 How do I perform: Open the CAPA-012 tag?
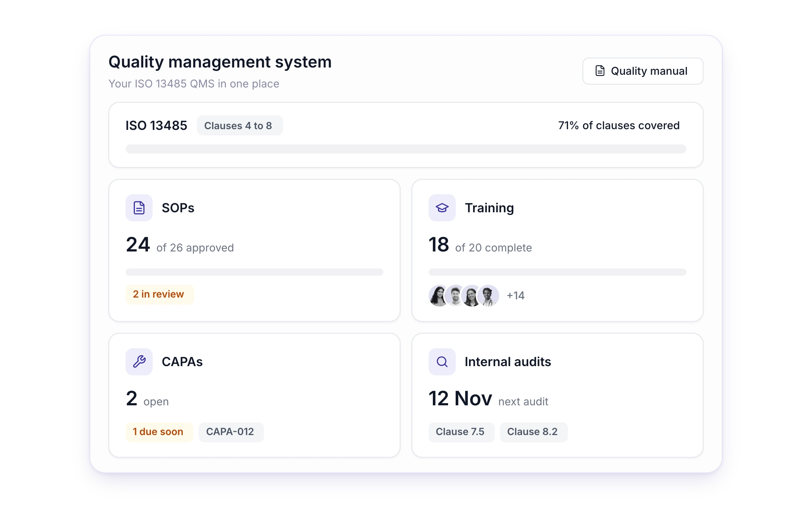(x=231, y=432)
